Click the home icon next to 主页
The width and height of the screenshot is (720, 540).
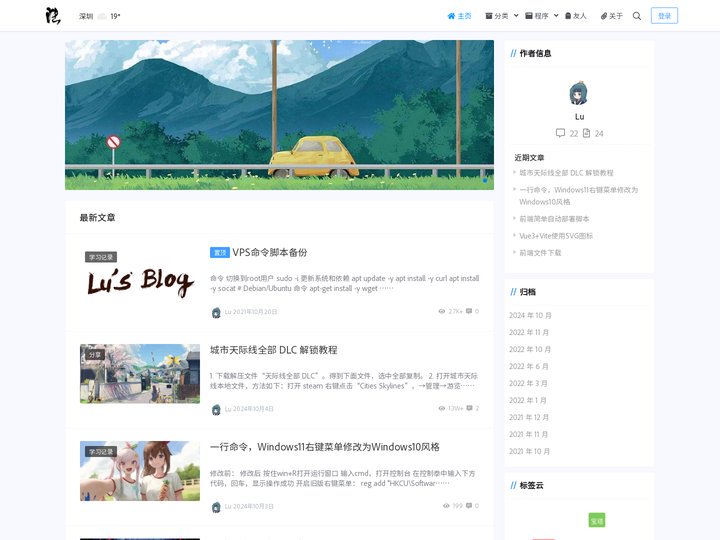pos(451,16)
